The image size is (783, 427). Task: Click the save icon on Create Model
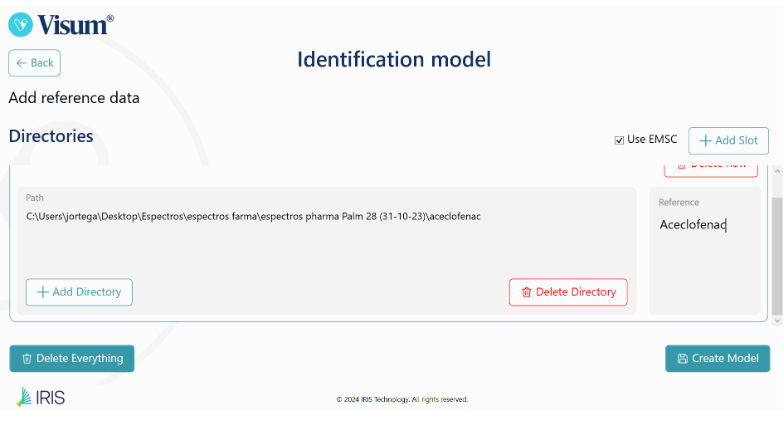coord(682,359)
